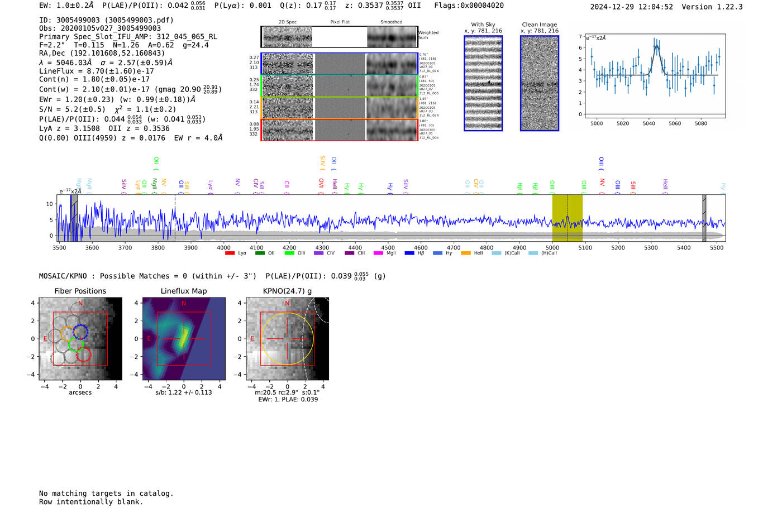Click the gray hatched band near 5460
Screen dimensions: 782x532
click(x=704, y=218)
